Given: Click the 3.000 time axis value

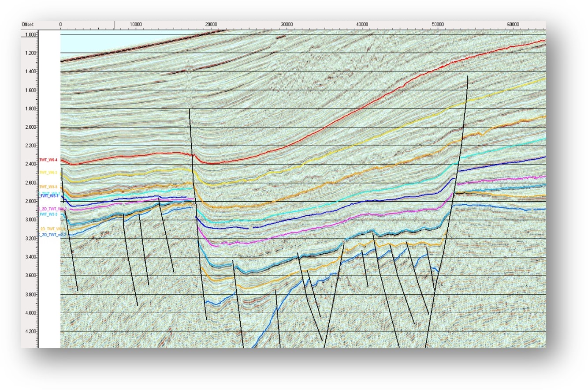Looking at the screenshot, I should [31, 220].
